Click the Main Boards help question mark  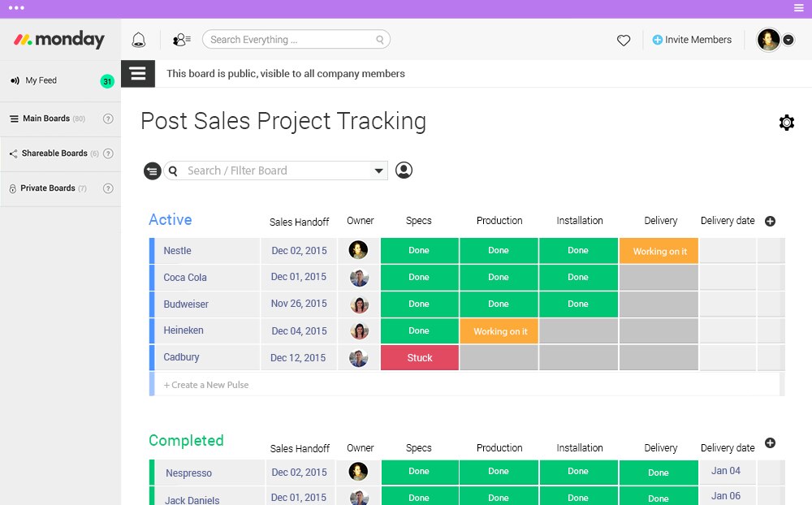(108, 119)
